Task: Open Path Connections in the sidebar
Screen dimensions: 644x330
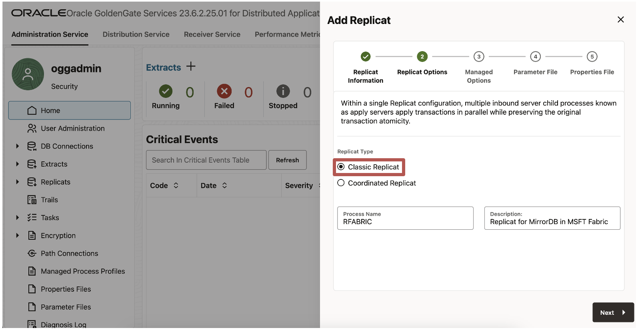Action: click(x=69, y=253)
